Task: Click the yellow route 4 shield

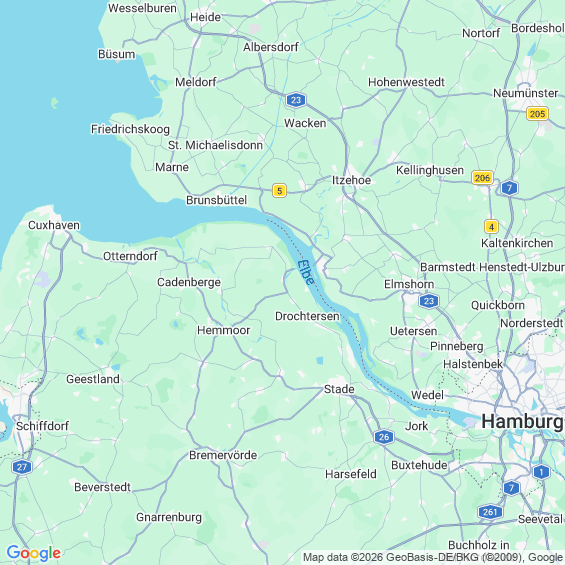Action: pos(491,227)
